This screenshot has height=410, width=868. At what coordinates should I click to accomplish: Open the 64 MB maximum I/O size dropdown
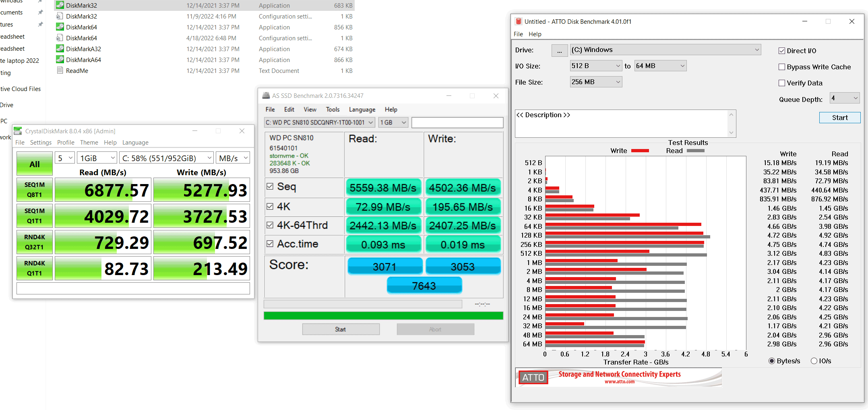click(x=660, y=66)
